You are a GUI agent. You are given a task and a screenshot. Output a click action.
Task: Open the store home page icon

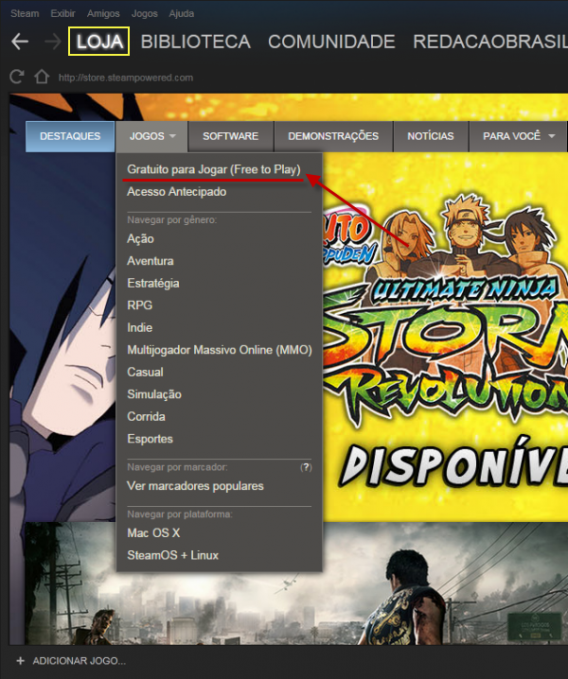coord(42,77)
